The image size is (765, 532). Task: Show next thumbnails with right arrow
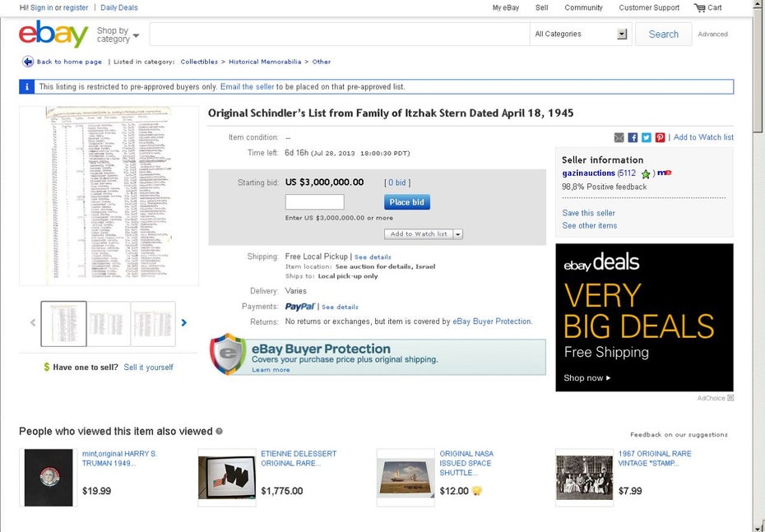coord(184,322)
